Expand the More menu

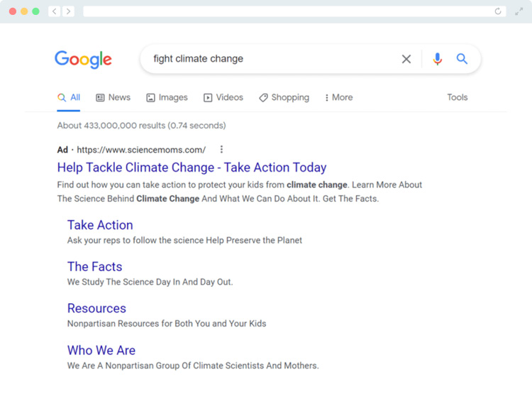pos(338,97)
